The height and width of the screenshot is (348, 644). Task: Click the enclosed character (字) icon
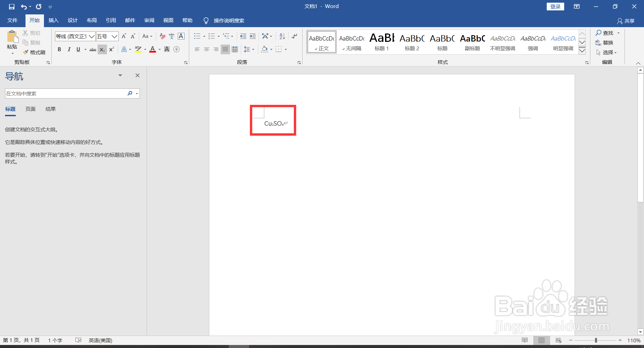(176, 49)
